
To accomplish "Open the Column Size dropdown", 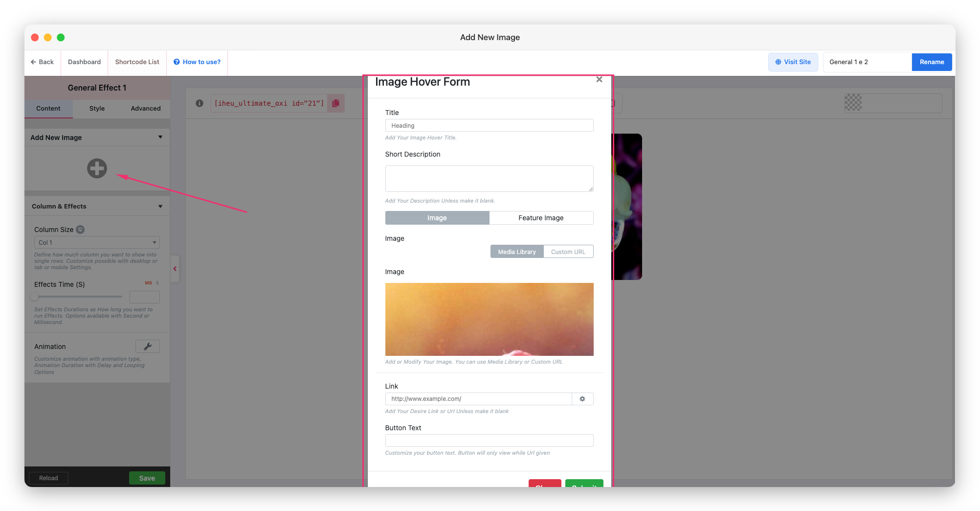I will point(97,242).
